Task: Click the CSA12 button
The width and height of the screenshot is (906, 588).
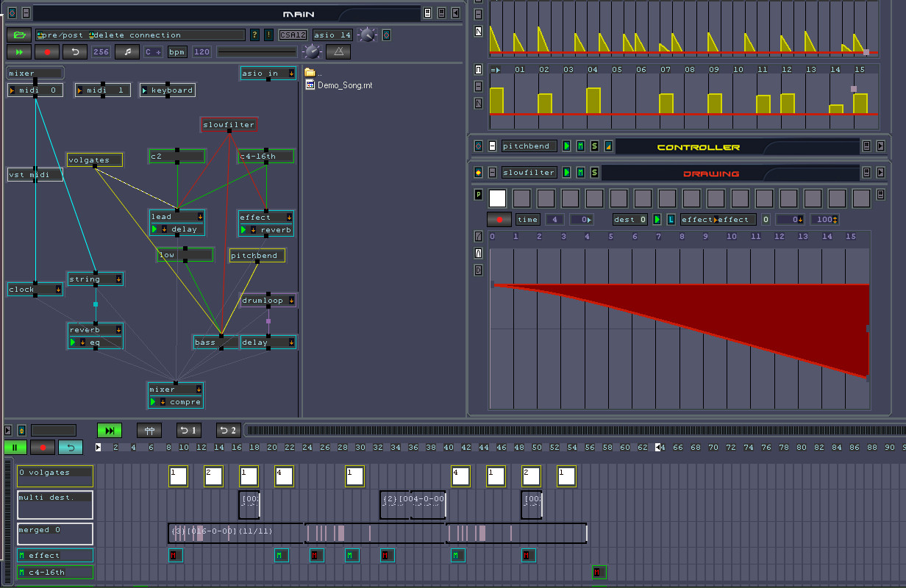Action: point(293,35)
